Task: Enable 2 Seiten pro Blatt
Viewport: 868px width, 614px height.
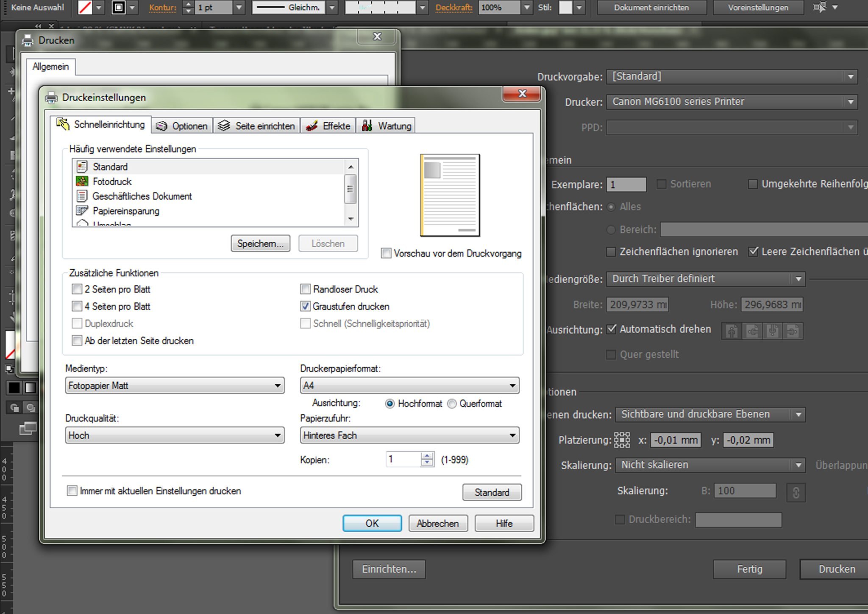Action: (77, 289)
